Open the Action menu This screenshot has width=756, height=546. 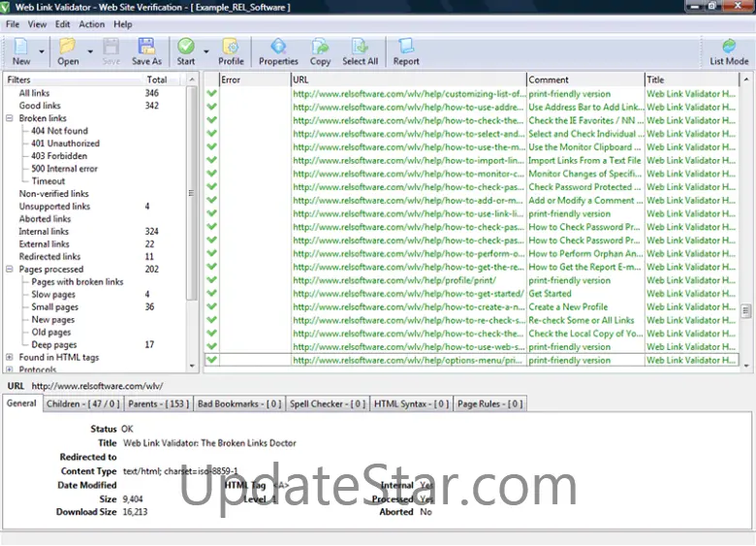coord(92,24)
